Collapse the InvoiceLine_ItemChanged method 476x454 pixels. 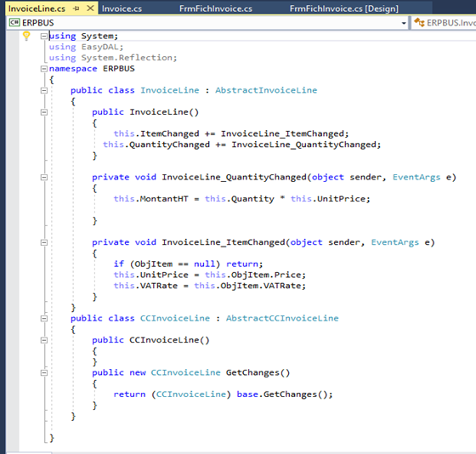point(44,242)
